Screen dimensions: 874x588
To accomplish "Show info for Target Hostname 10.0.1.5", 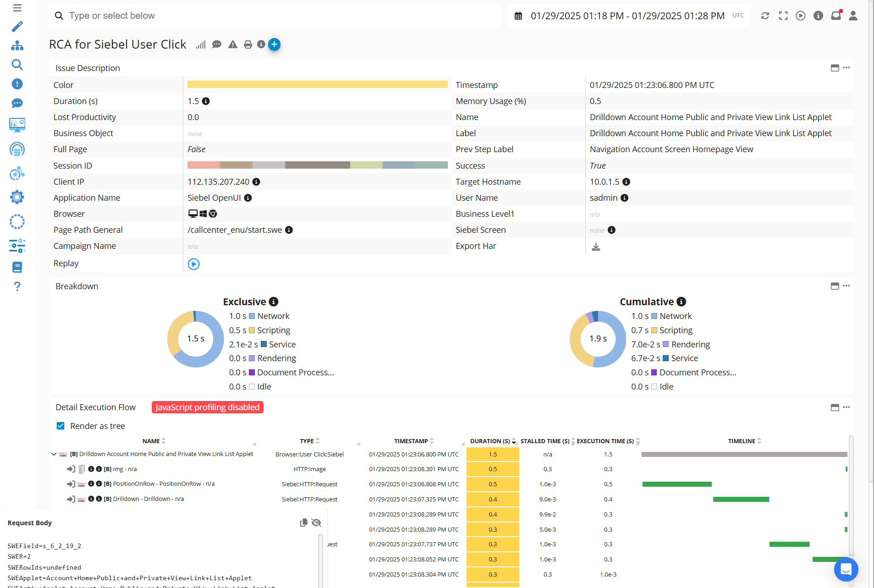I will (627, 182).
